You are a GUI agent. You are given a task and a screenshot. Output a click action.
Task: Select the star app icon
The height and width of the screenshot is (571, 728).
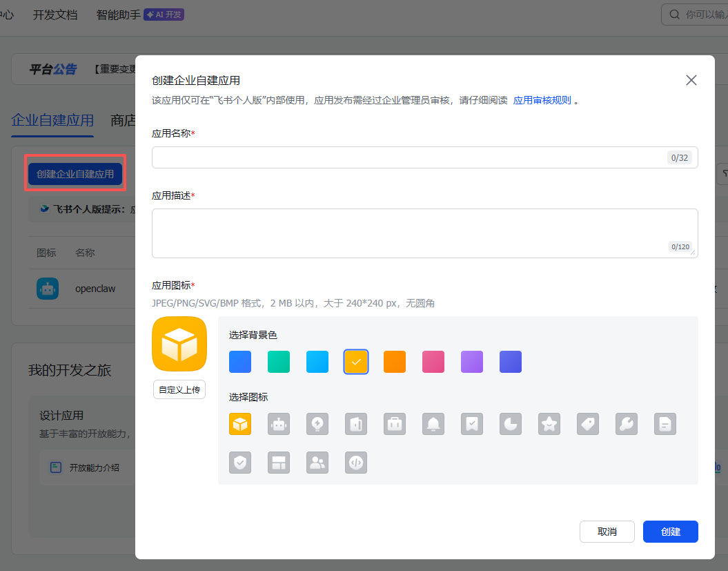(549, 424)
